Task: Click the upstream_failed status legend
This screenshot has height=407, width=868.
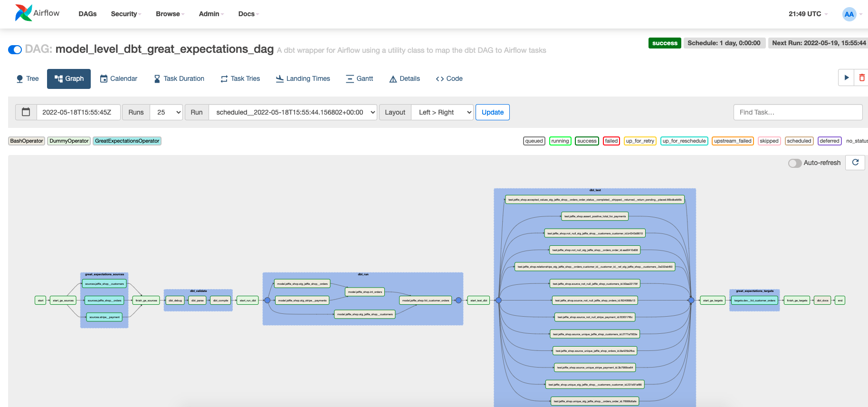Action: 733,141
